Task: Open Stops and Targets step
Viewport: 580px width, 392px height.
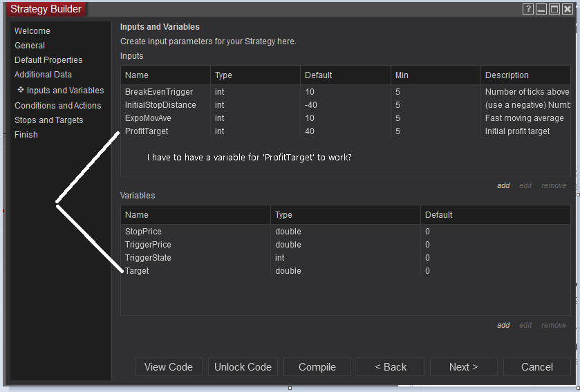Action: [49, 120]
